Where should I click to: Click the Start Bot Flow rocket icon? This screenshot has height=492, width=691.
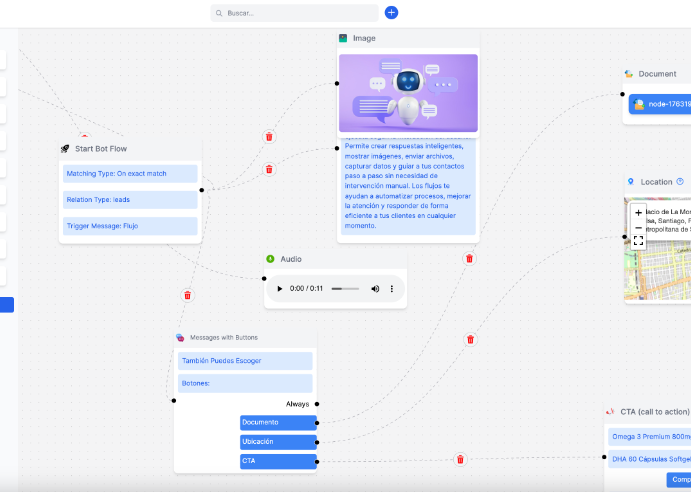tap(65, 148)
